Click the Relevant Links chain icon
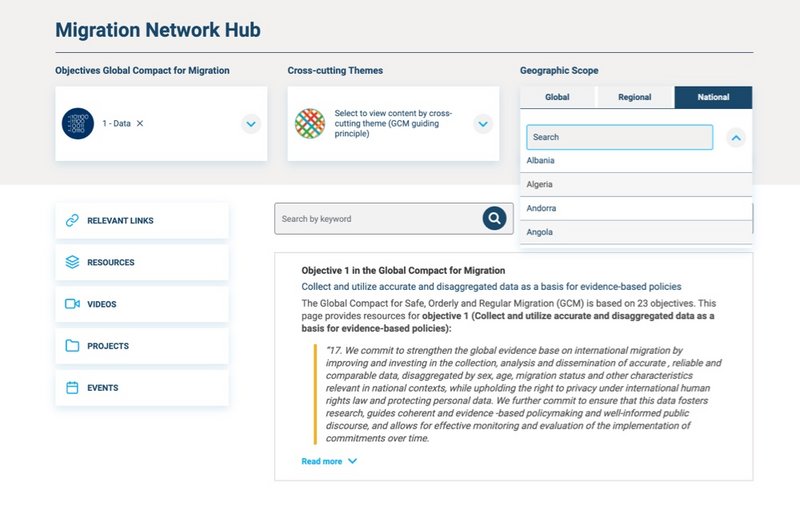The image size is (800, 523). tap(72, 220)
